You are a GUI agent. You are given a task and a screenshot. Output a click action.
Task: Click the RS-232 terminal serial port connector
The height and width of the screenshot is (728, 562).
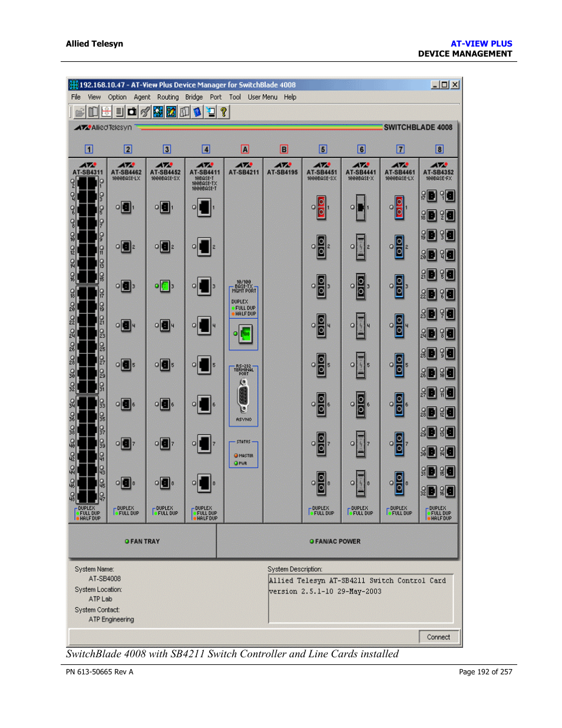coord(244,396)
